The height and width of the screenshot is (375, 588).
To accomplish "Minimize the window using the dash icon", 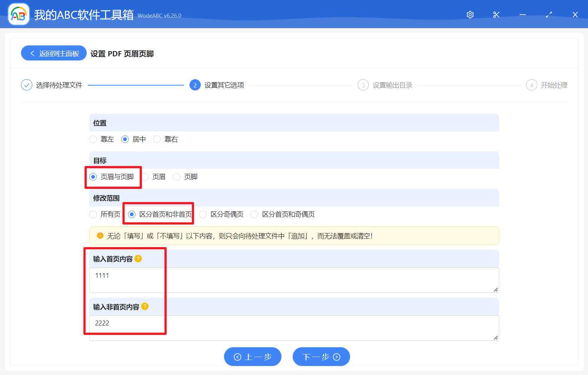I will [x=523, y=15].
